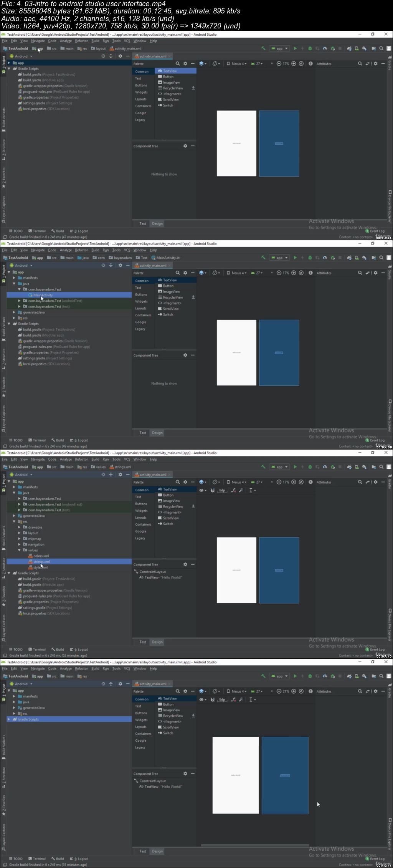Image resolution: width=393 pixels, height=868 pixels.
Task: Open the Tools menu in bottom frame
Action: pyautogui.click(x=116, y=668)
